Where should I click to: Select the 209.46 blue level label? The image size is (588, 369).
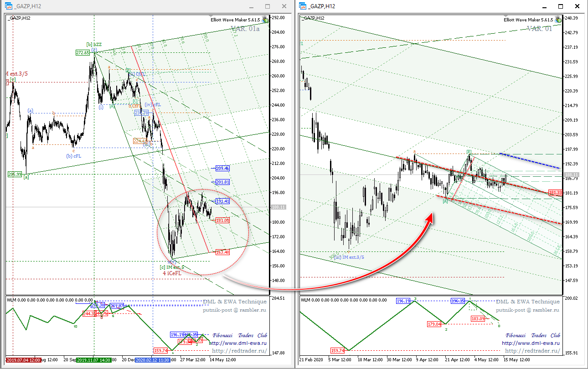pyautogui.click(x=222, y=168)
